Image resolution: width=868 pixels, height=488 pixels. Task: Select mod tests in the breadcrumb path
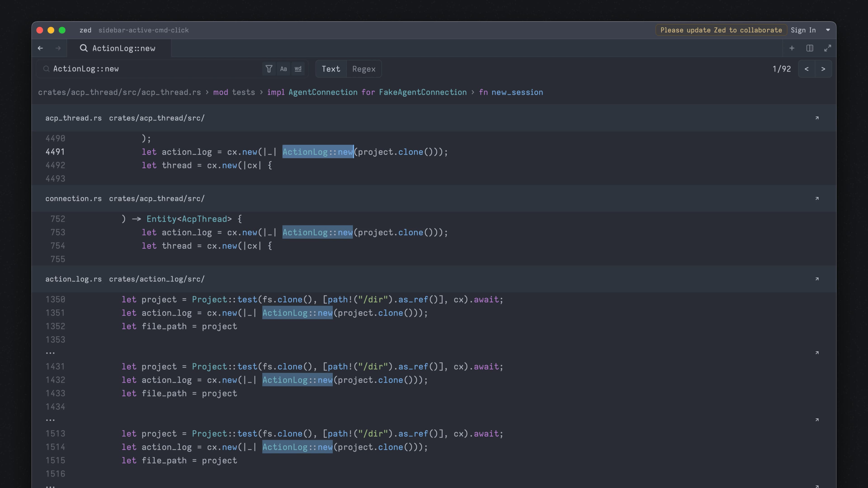coord(234,92)
